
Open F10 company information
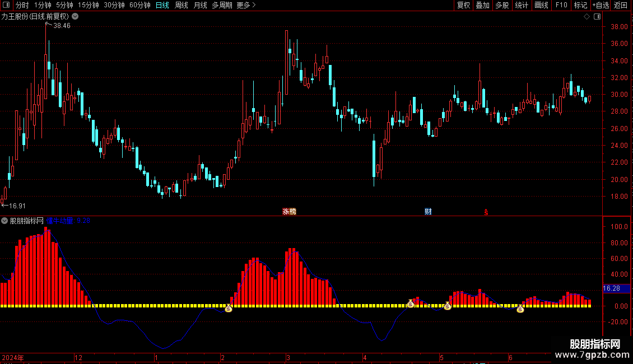(x=561, y=5)
